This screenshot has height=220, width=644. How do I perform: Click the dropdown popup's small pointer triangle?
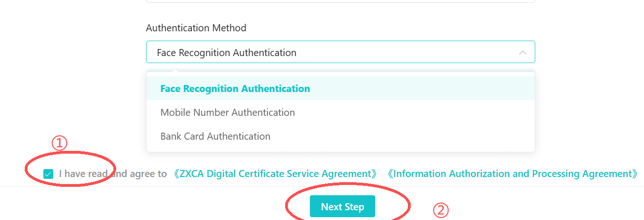coord(175,71)
